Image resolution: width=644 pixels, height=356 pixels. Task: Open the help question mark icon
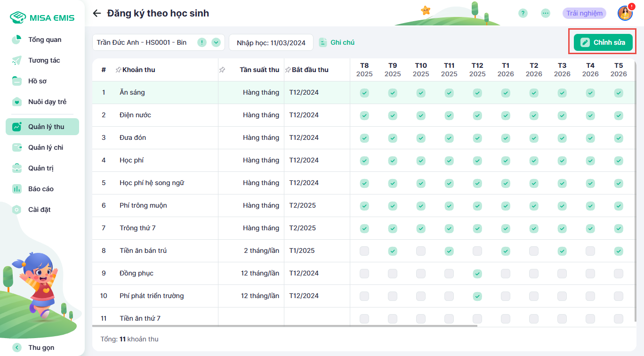(523, 13)
